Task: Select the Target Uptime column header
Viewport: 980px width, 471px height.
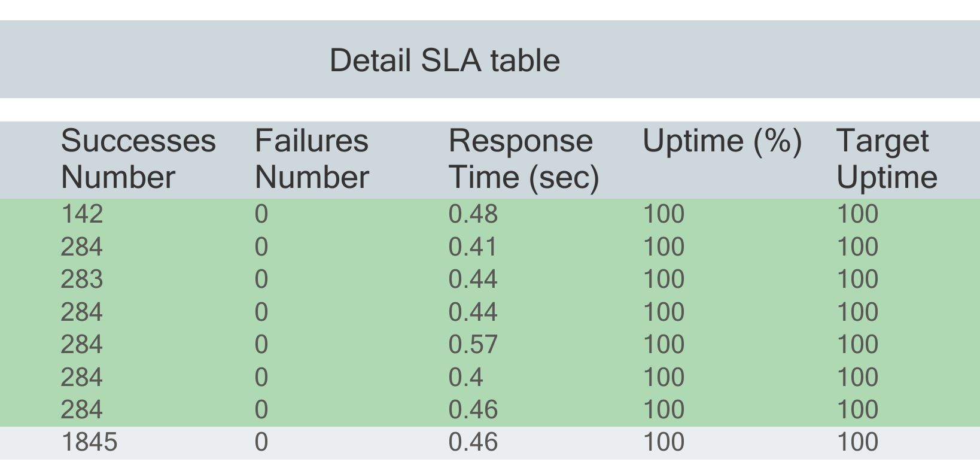Action: coord(887,159)
